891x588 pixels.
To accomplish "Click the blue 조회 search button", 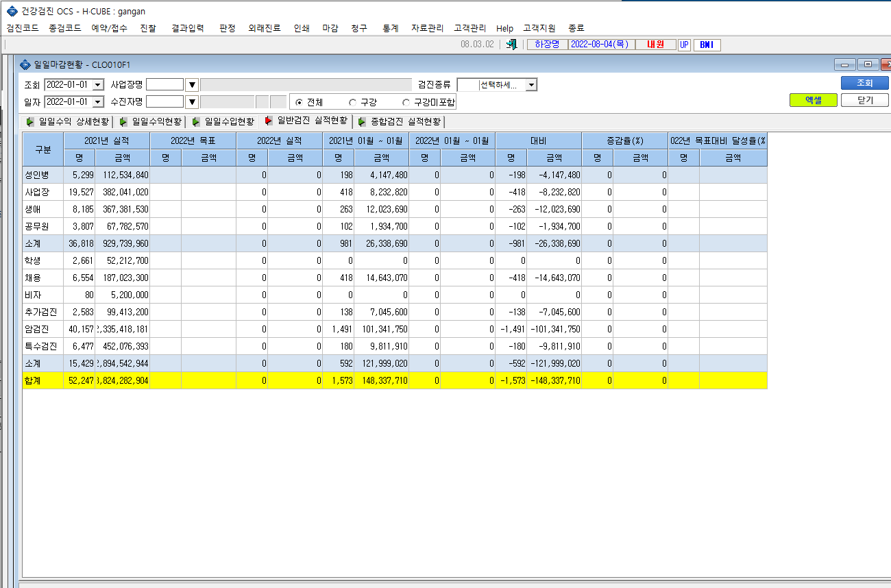I will click(865, 83).
